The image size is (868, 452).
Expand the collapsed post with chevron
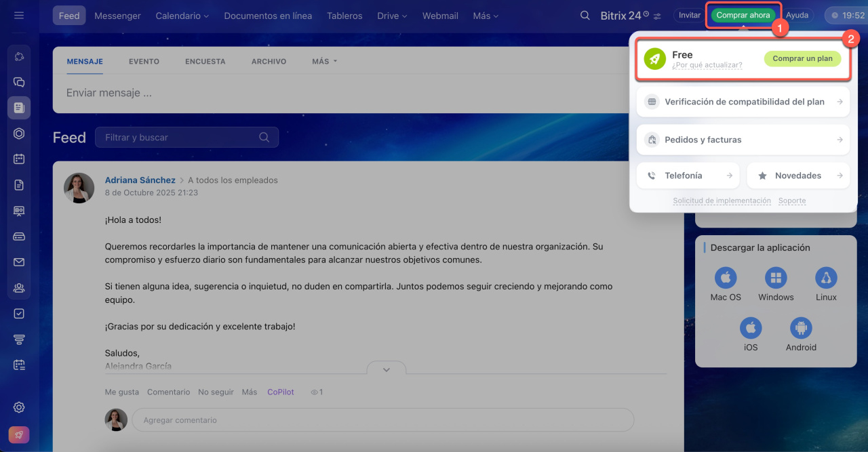click(387, 369)
